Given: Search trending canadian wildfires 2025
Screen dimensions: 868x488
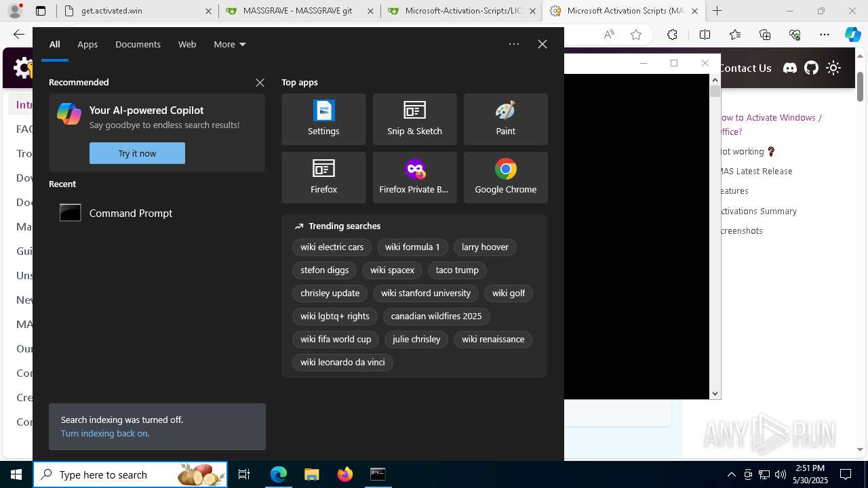Looking at the screenshot, I should pos(436,317).
